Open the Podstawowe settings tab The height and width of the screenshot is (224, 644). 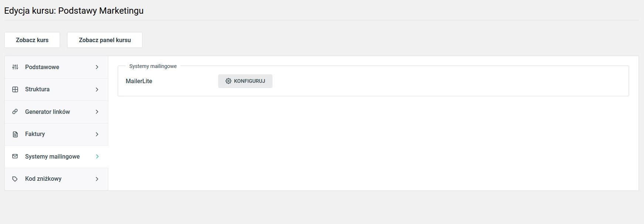[x=56, y=67]
